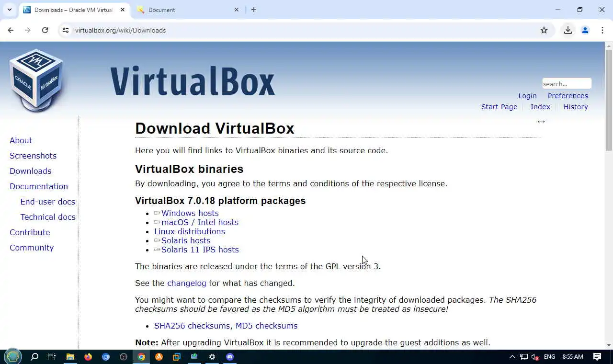Viewport: 613px width, 364px height.
Task: Toggle page width double-arrow icon
Action: (541, 122)
